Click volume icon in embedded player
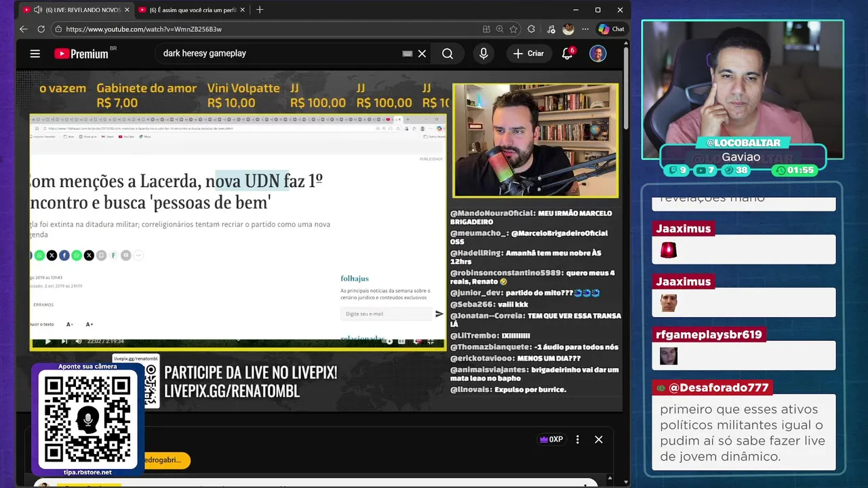868x488 pixels. pos(79,341)
